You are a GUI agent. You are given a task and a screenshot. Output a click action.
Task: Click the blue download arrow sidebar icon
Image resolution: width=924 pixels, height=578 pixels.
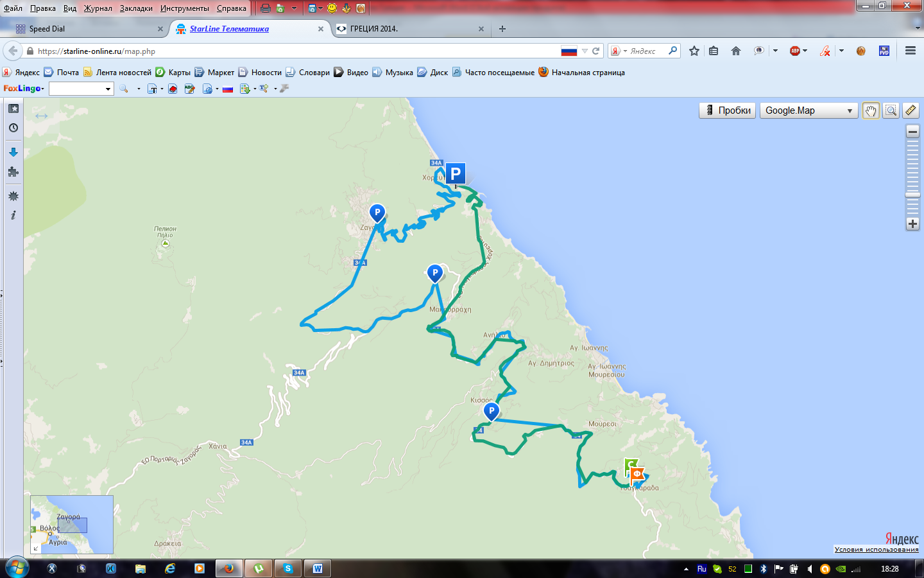(x=13, y=152)
